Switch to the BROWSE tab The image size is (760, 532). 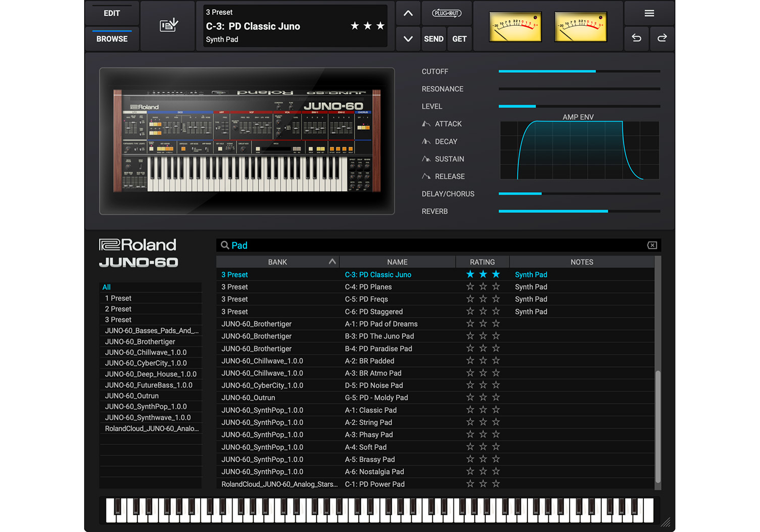112,39
